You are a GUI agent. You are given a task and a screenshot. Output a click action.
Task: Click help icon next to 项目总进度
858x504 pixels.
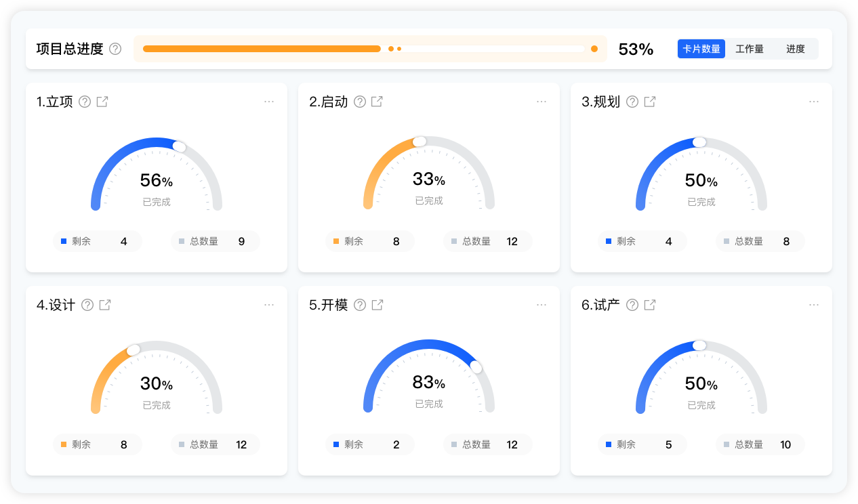115,49
